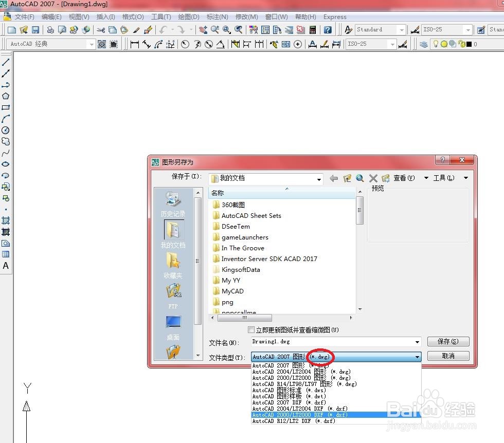Image resolution: width=504 pixels, height=443 pixels.
Task: Click Search the Web icon in dialog
Action: [x=360, y=178]
